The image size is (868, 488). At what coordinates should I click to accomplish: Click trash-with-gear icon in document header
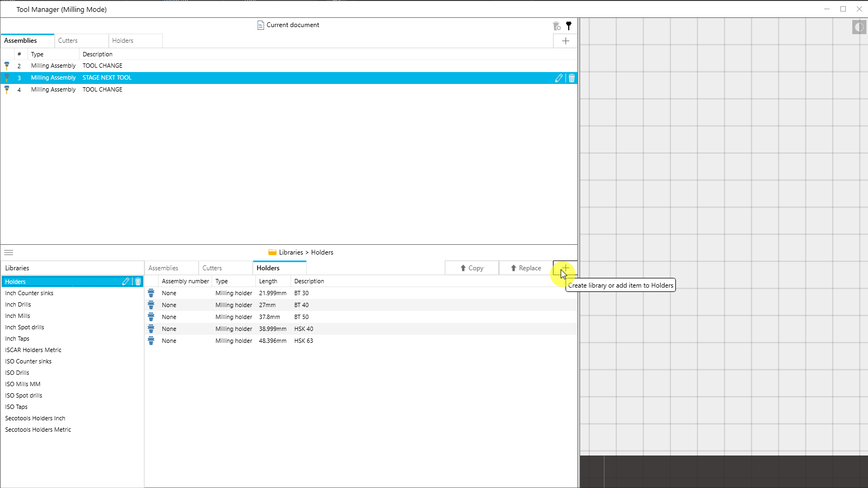[556, 25]
